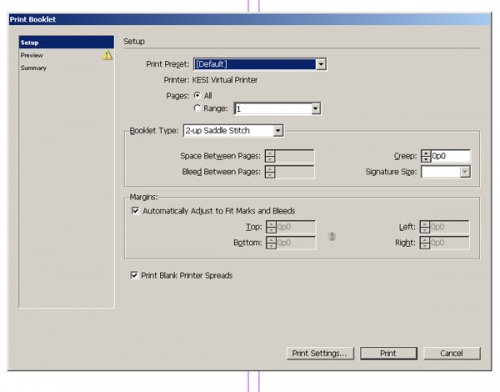Uncheck Print Blank Printer Spreads
Viewport: 500px width, 392px height.
[134, 275]
